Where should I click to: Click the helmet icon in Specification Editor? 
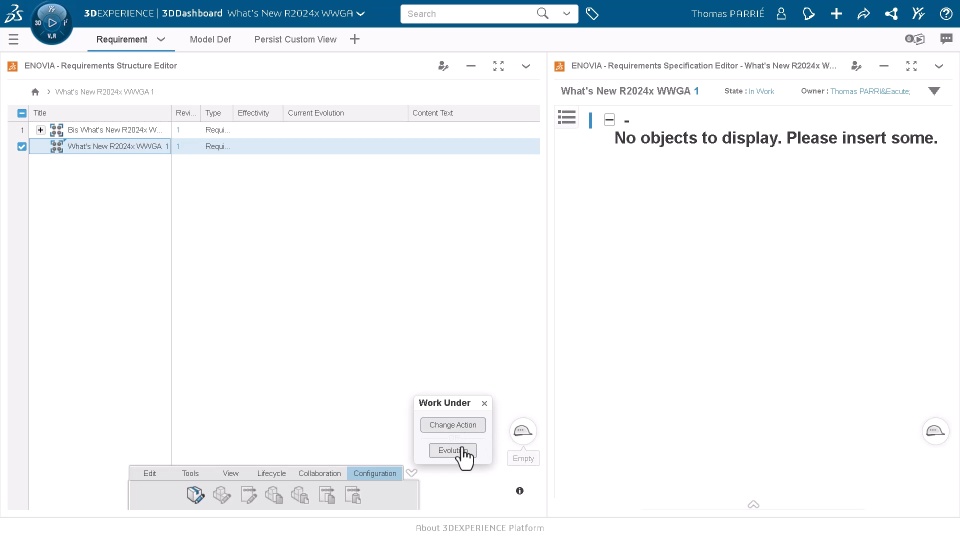pos(935,431)
